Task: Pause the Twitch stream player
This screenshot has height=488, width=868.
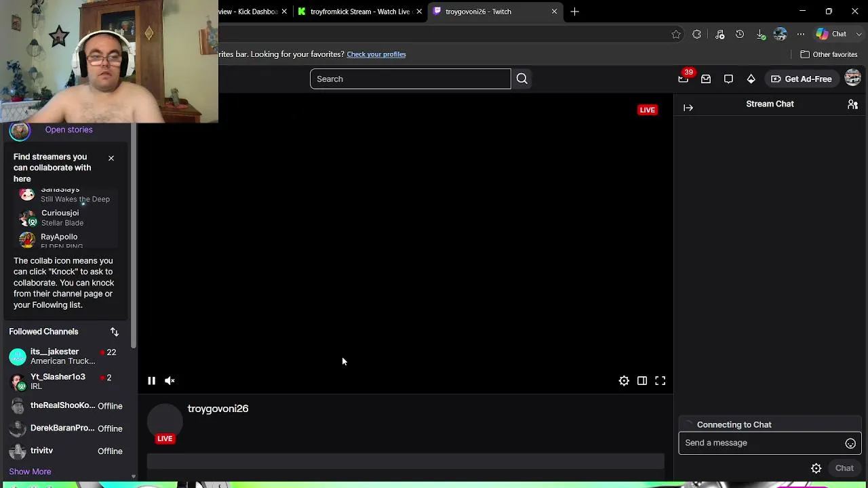Action: pos(151,381)
